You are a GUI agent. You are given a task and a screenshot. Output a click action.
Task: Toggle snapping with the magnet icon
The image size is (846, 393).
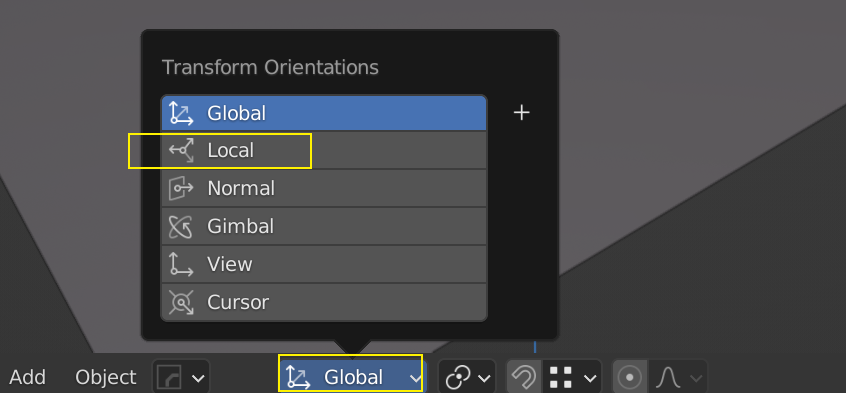pyautogui.click(x=523, y=377)
